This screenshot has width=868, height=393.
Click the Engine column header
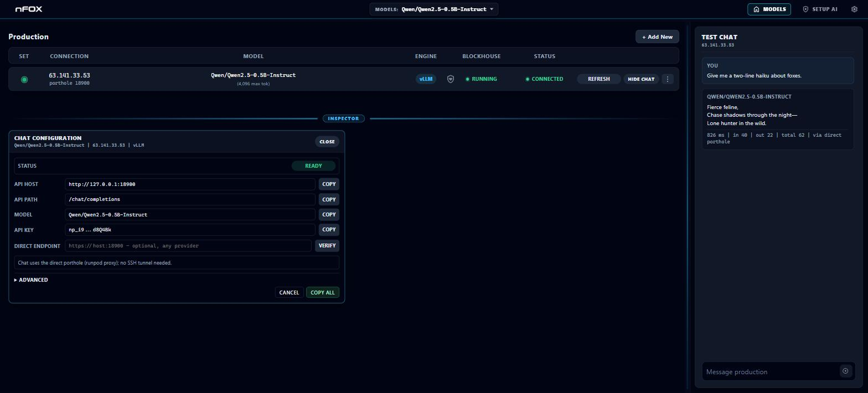click(426, 56)
